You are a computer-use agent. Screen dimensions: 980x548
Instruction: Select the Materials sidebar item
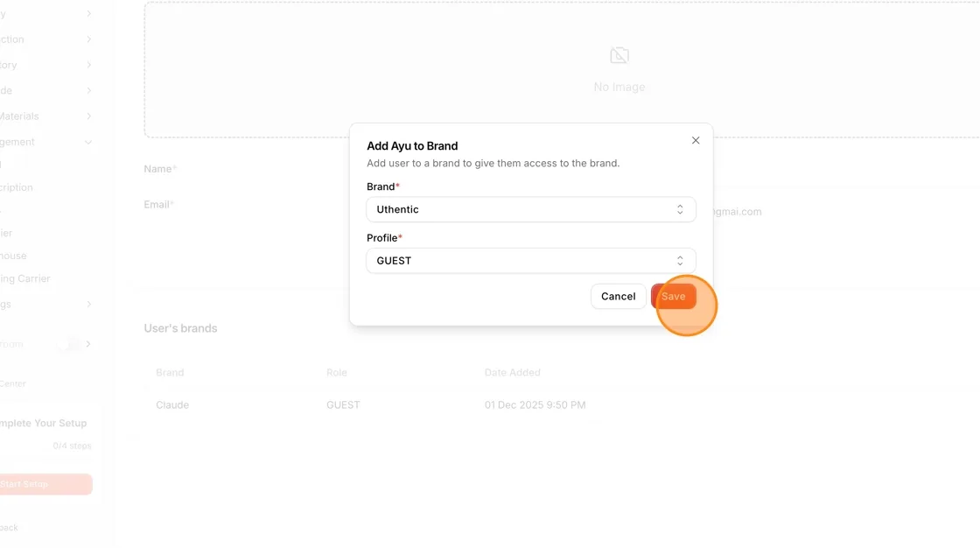pos(19,116)
